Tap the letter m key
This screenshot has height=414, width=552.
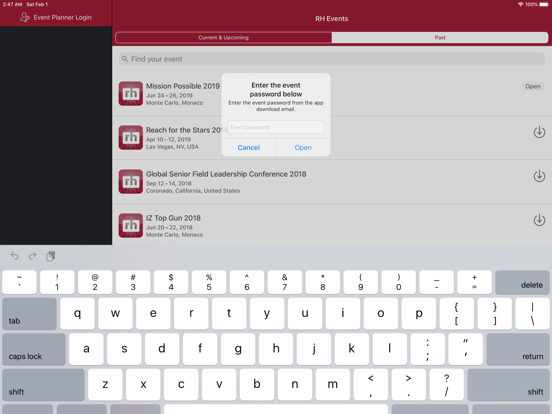pos(333,385)
